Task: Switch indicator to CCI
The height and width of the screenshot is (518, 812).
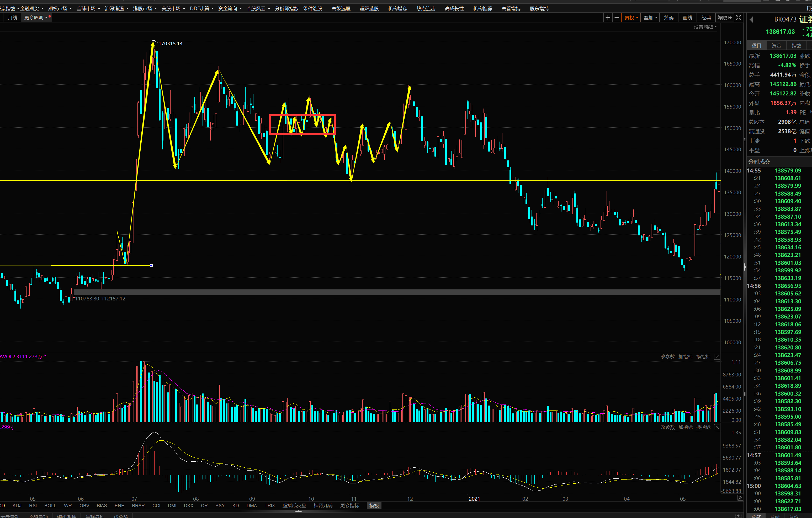Action: [156, 505]
